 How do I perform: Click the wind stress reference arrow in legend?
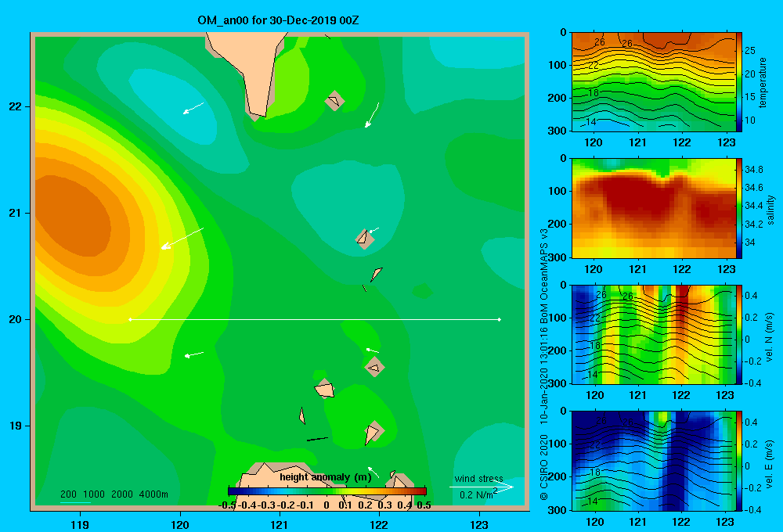click(482, 487)
